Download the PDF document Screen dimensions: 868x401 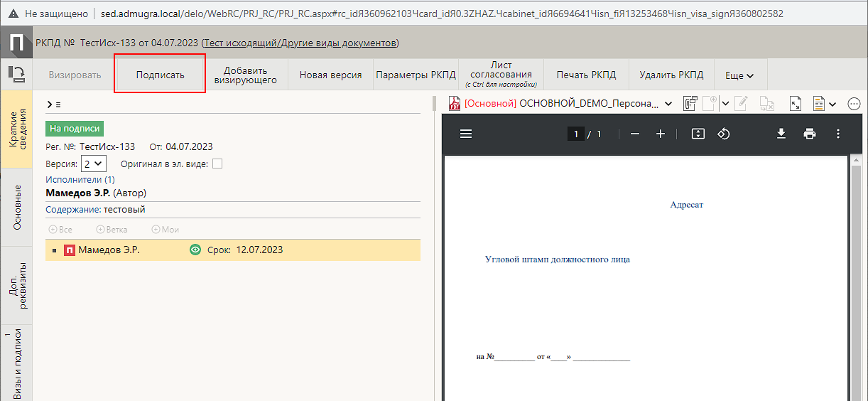781,134
